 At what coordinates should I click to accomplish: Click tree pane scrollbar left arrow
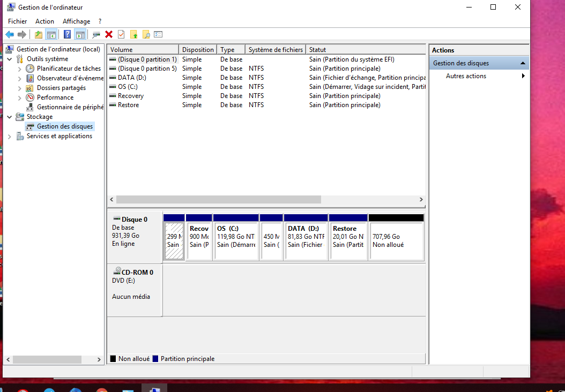[x=8, y=360]
